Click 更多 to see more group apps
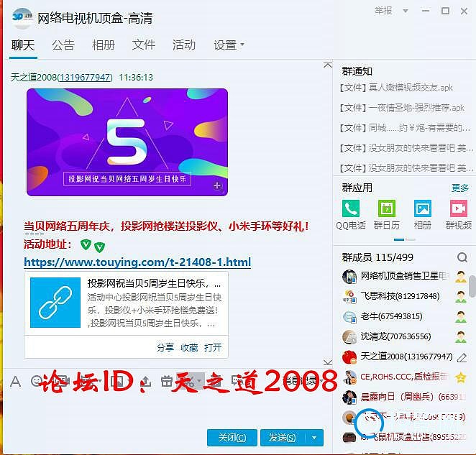 pos(460,188)
